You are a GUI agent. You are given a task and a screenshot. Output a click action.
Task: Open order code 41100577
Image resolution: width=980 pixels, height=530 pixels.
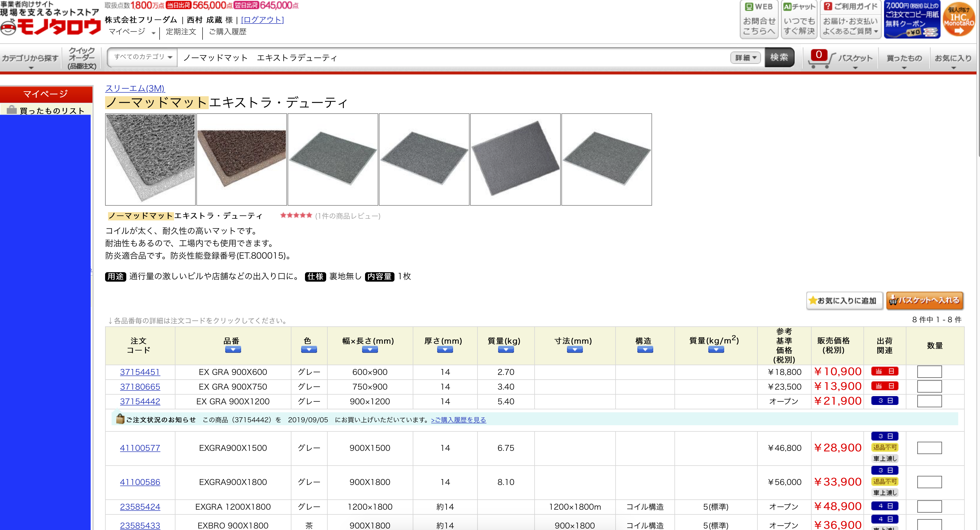tap(140, 448)
